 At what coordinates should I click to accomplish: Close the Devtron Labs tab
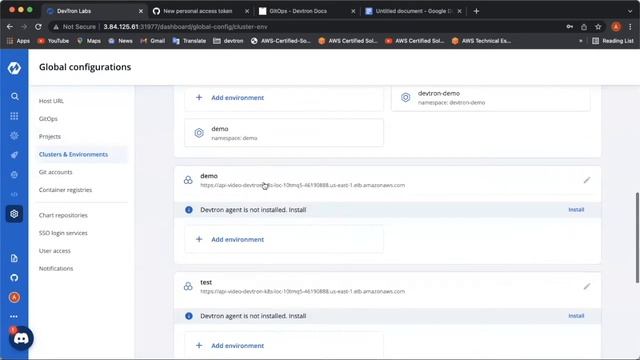pos(141,11)
